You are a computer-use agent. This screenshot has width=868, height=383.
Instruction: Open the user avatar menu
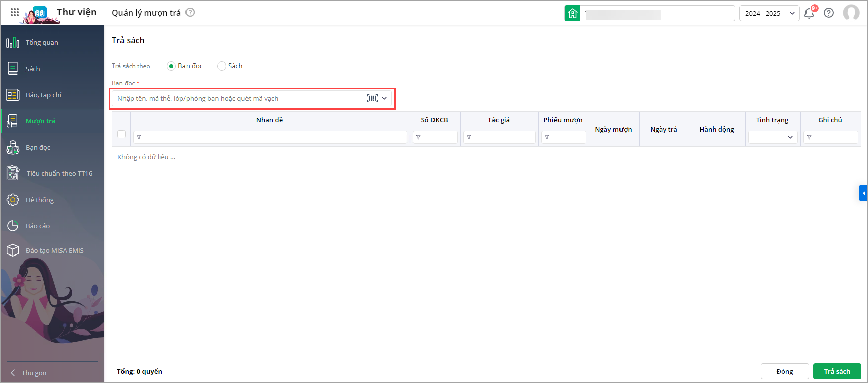click(x=851, y=13)
